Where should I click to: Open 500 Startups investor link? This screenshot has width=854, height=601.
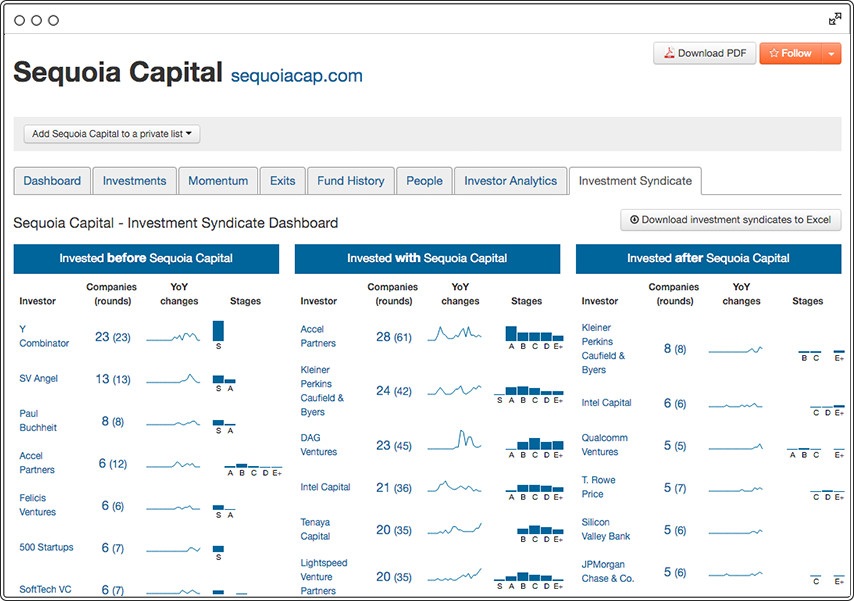click(x=46, y=547)
